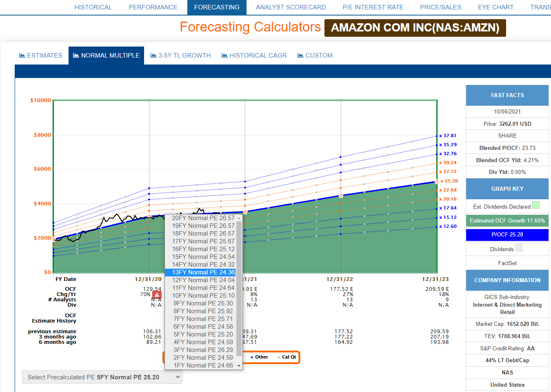The width and height of the screenshot is (551, 392).
Task: Choose 15FY Normal PE 24.54 option
Action: [200, 257]
